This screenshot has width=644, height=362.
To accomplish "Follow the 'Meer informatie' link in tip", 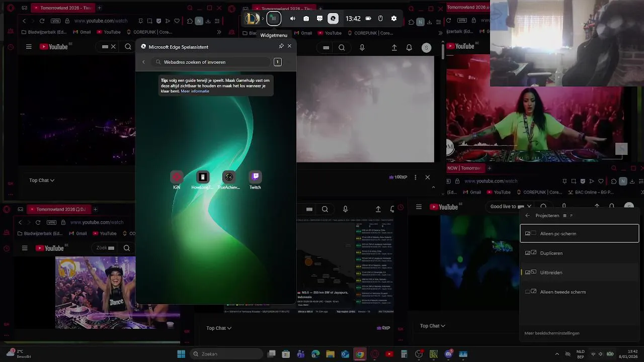I will (x=195, y=92).
